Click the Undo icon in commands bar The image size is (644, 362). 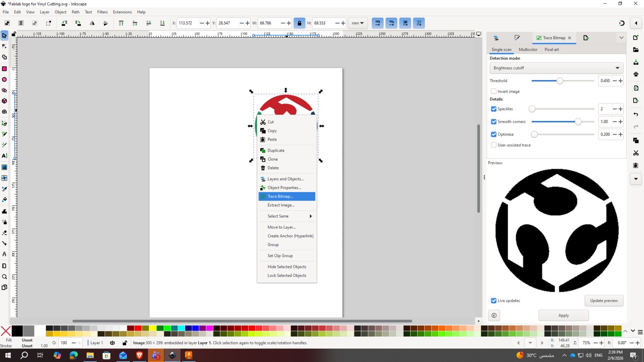point(636,114)
